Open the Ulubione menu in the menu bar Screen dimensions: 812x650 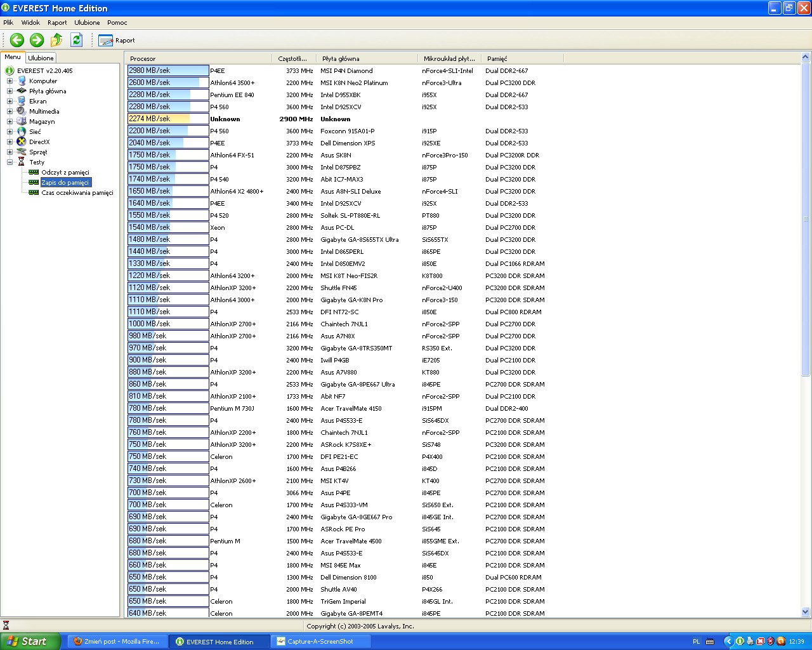click(87, 22)
